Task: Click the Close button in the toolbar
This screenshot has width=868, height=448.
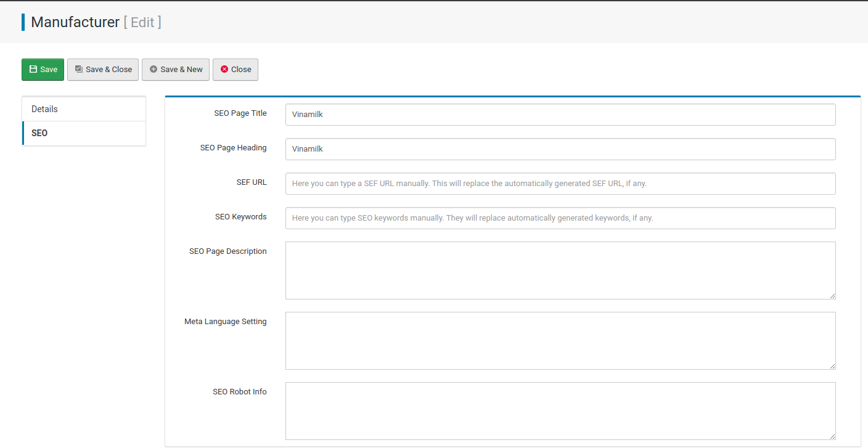Action: tap(235, 70)
